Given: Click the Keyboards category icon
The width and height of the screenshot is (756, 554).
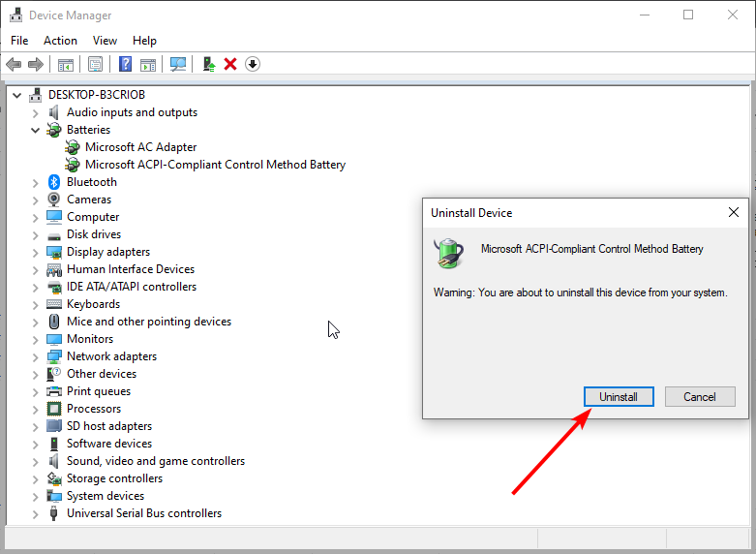Looking at the screenshot, I should click(x=54, y=304).
